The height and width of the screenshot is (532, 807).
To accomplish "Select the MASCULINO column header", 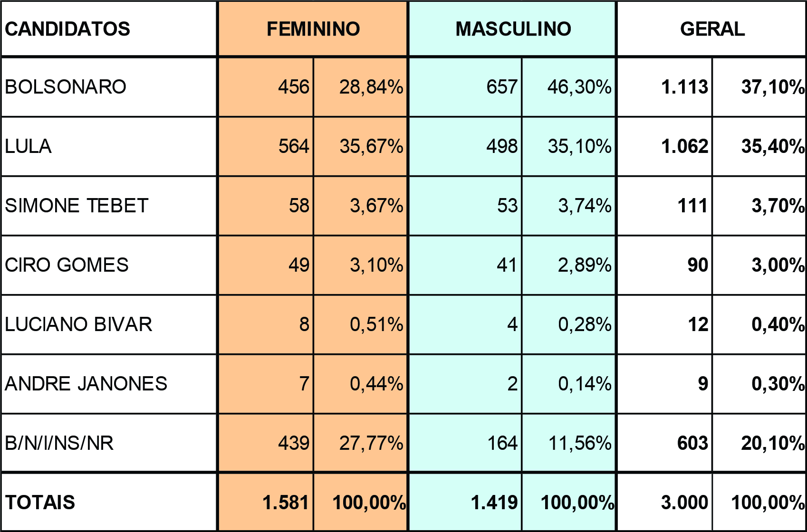I will [x=512, y=29].
